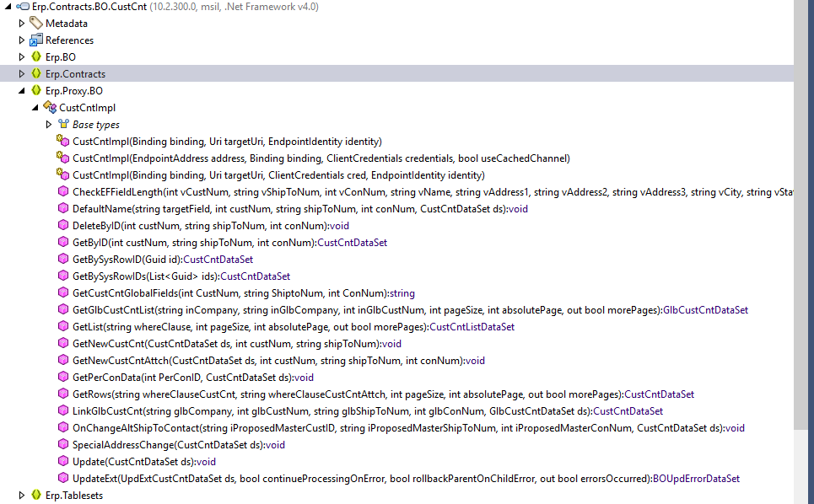
Task: Click the method icon beside GetRows
Action: (63, 394)
